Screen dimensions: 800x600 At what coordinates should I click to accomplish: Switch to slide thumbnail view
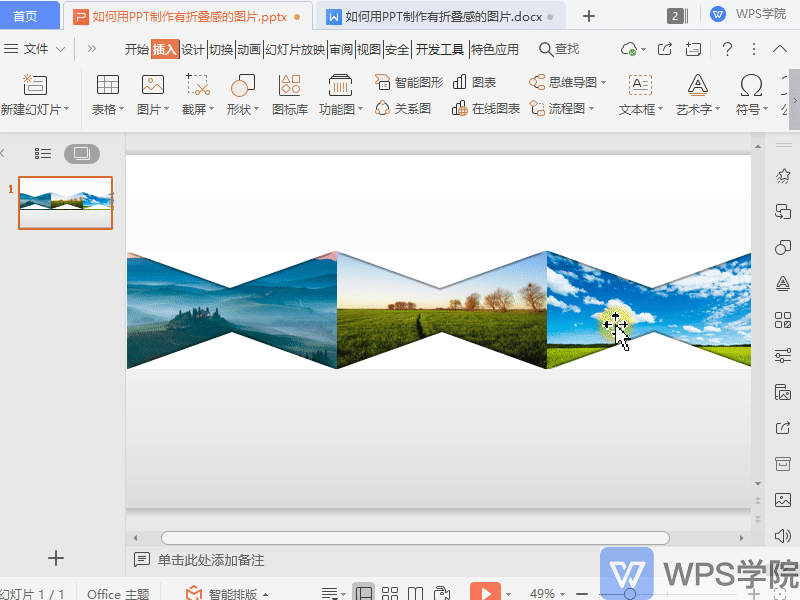82,154
